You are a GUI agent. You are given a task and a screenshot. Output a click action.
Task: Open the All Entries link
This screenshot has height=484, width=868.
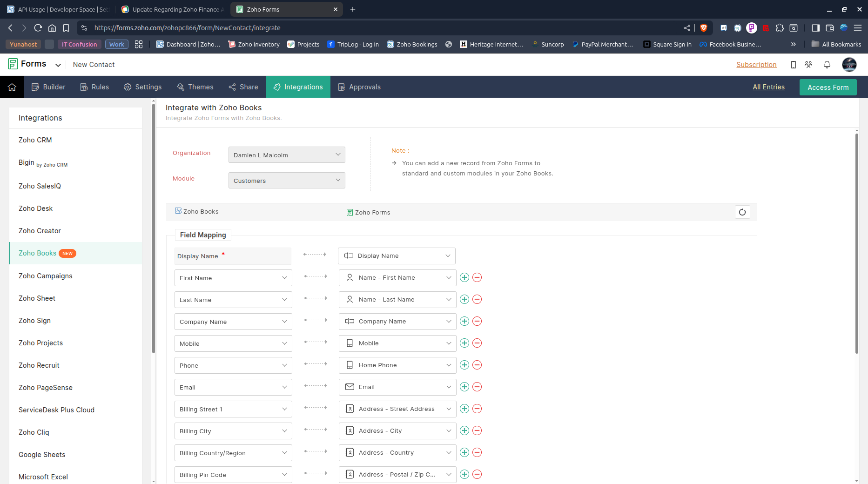point(768,87)
